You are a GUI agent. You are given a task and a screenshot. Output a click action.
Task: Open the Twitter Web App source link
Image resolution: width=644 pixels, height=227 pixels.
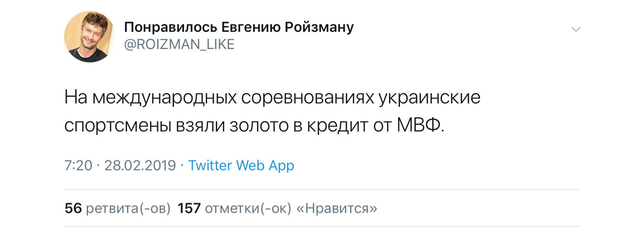(241, 165)
